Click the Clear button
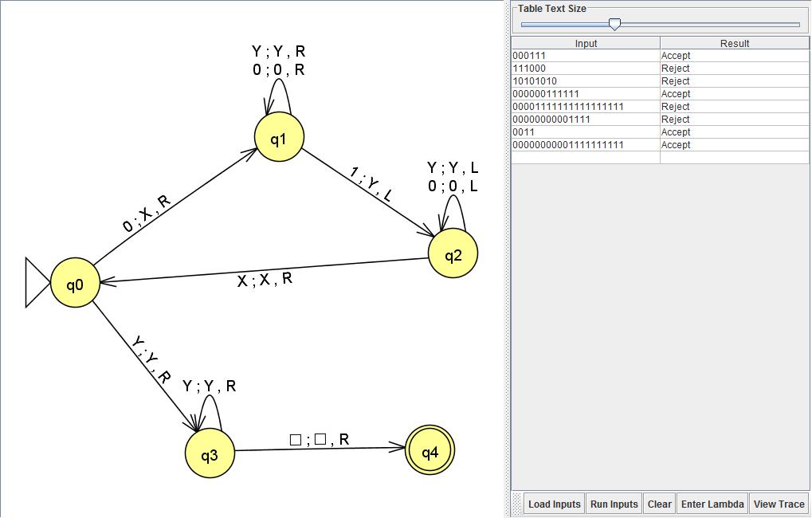Image resolution: width=812 pixels, height=518 pixels. coord(659,504)
